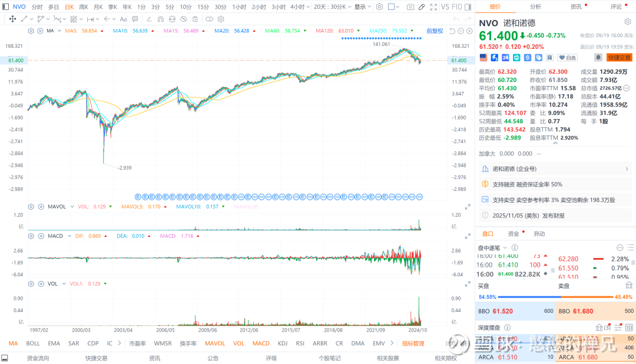636x364 pixels.
Task: Expand the VOL indicator dropdown
Action: point(64,284)
